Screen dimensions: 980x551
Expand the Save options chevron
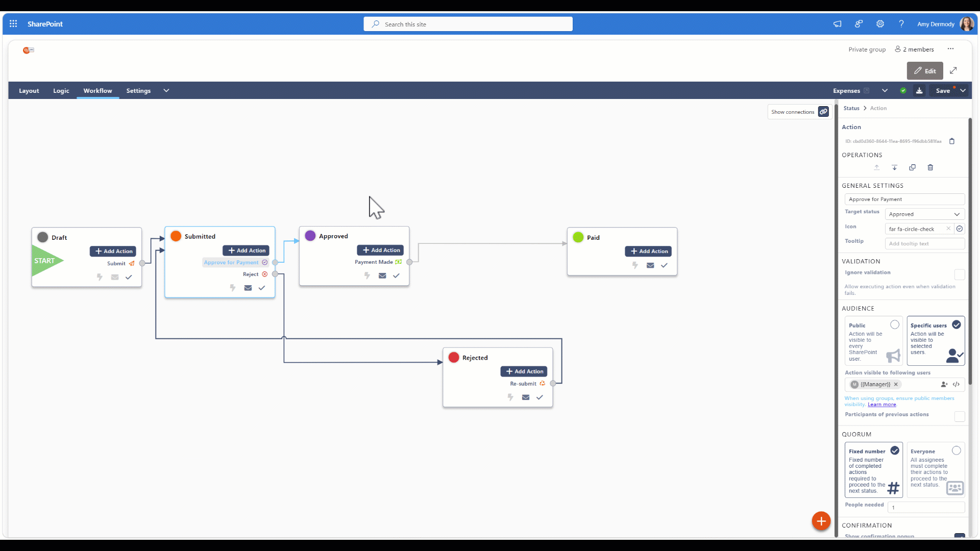click(963, 91)
